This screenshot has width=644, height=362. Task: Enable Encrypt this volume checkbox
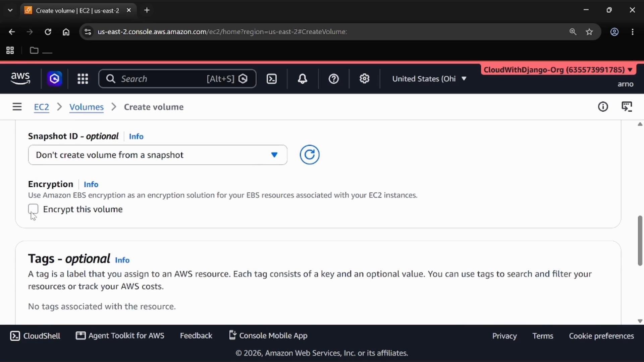[x=33, y=209]
